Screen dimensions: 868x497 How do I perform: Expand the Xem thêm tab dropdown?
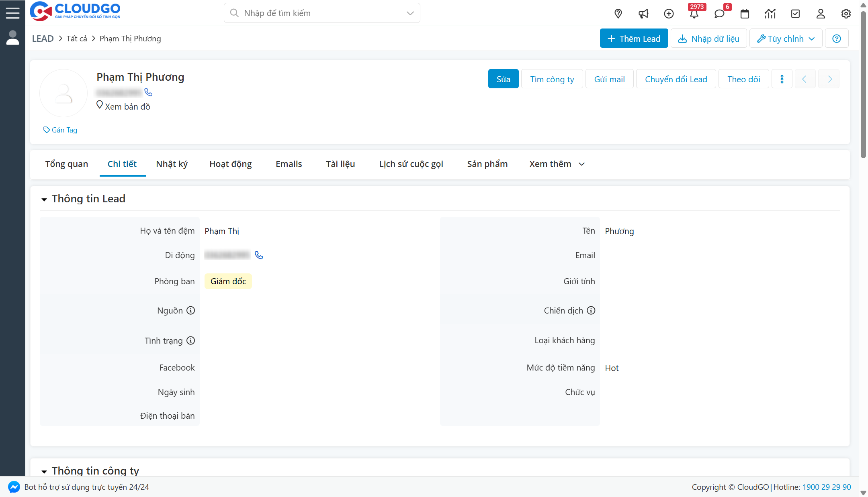click(557, 164)
